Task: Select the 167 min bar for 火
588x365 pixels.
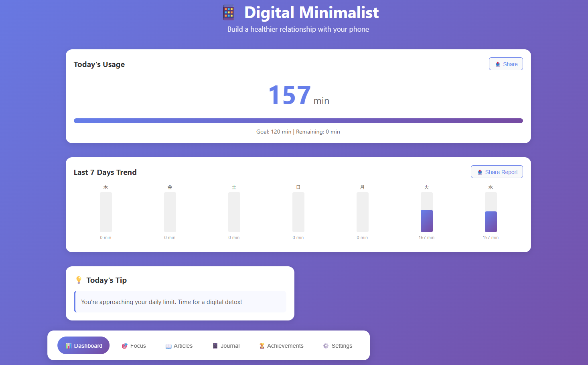Action: tap(426, 221)
